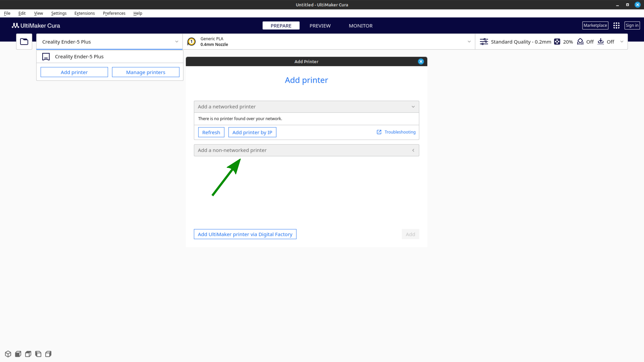Click the UltiMaker Cura logo
The image size is (644, 362).
36,26
